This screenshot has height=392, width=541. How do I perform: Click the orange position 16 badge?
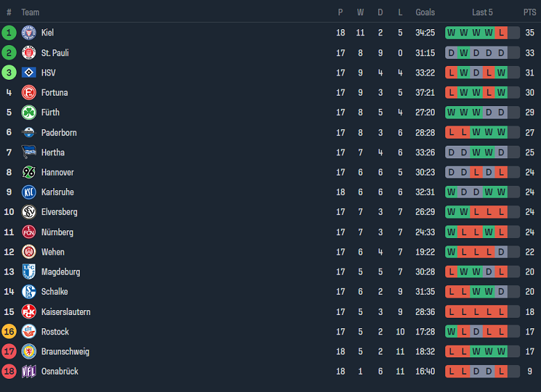coord(9,332)
